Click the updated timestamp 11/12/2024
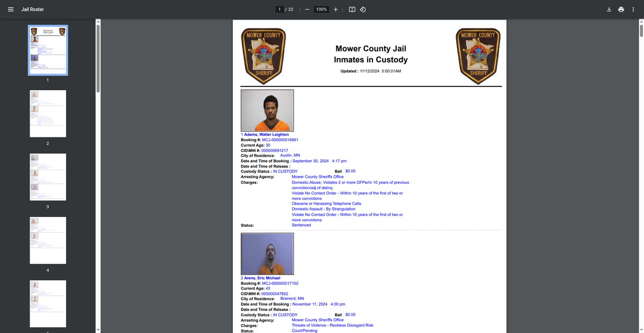The height and width of the screenshot is (333, 644). 380,71
